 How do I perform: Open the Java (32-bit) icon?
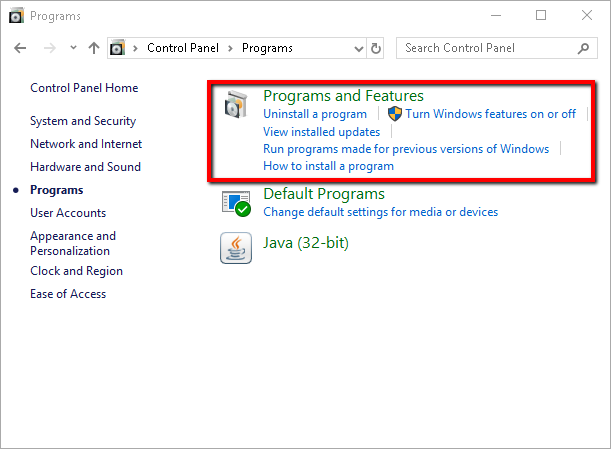click(234, 246)
